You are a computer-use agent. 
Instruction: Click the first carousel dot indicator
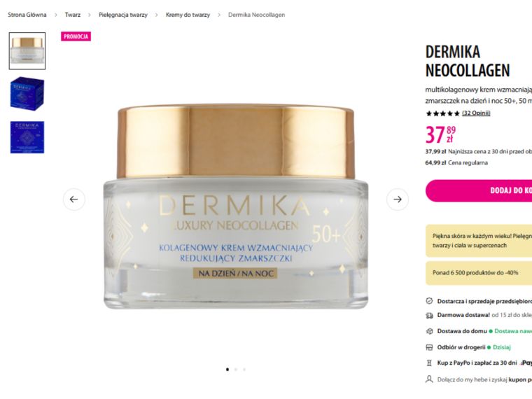tap(227, 370)
